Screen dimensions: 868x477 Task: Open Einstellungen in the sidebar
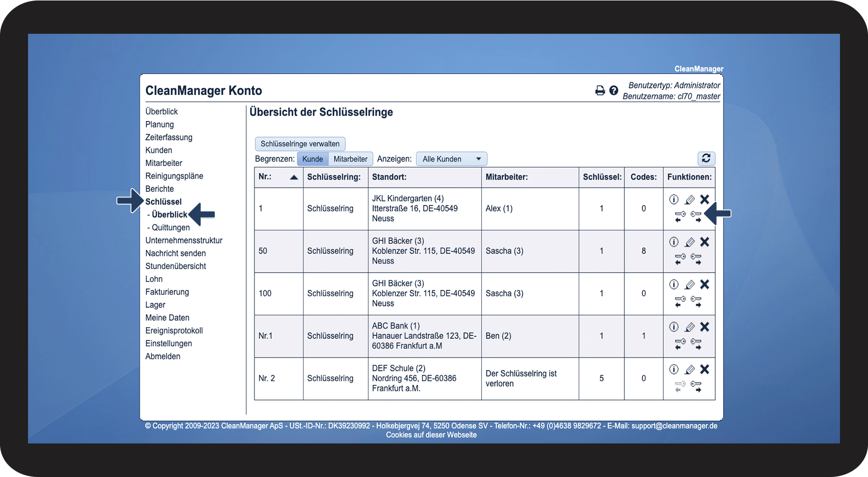coord(168,343)
